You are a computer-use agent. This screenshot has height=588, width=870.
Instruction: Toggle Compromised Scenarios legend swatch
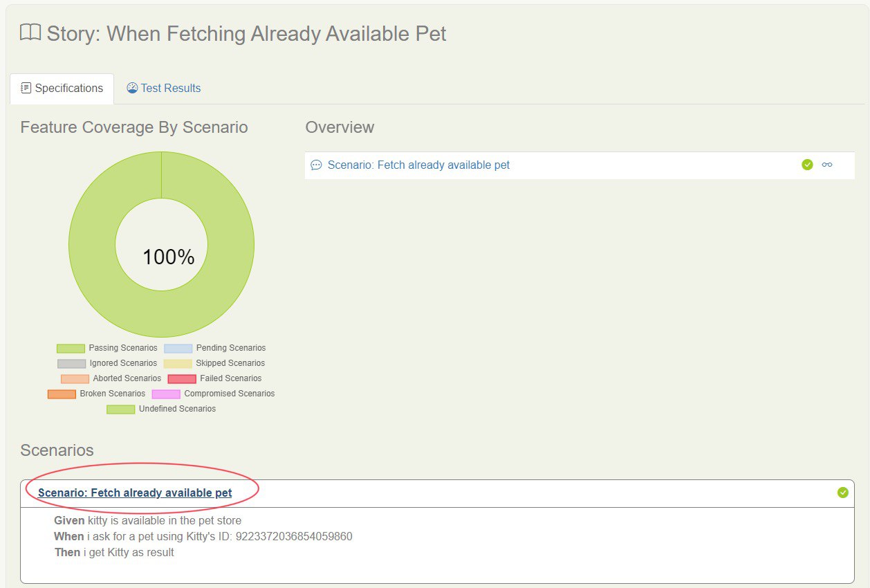tap(166, 394)
